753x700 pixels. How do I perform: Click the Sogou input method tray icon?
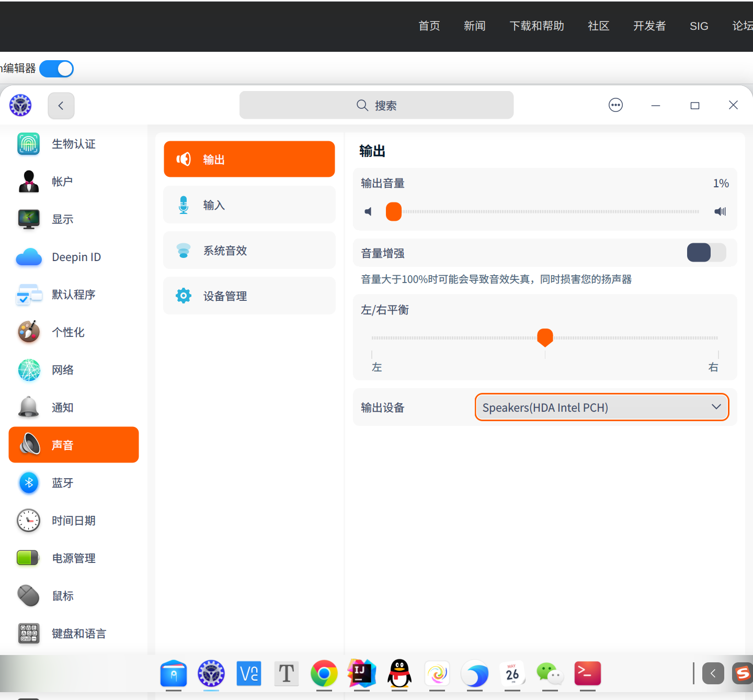pyautogui.click(x=743, y=673)
